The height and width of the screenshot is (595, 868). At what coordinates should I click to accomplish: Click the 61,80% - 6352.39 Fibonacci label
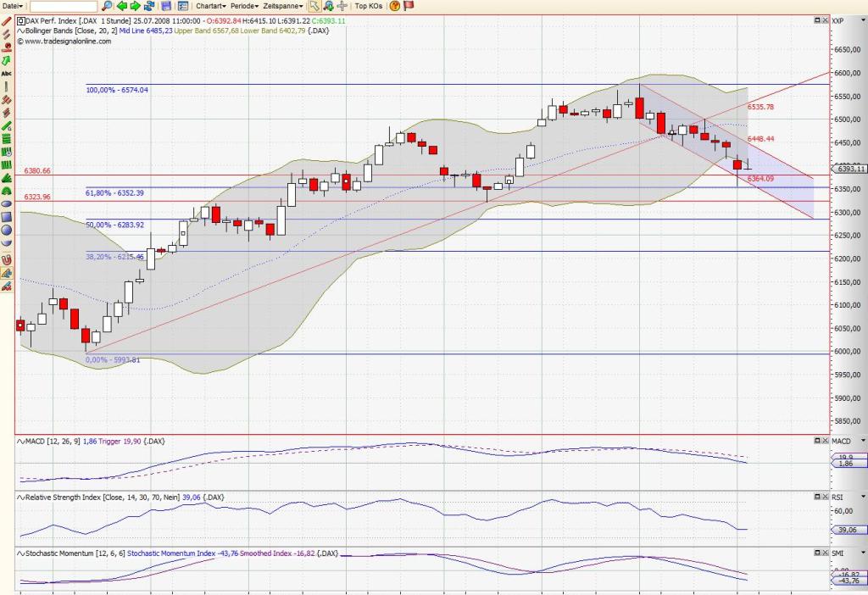[114, 193]
